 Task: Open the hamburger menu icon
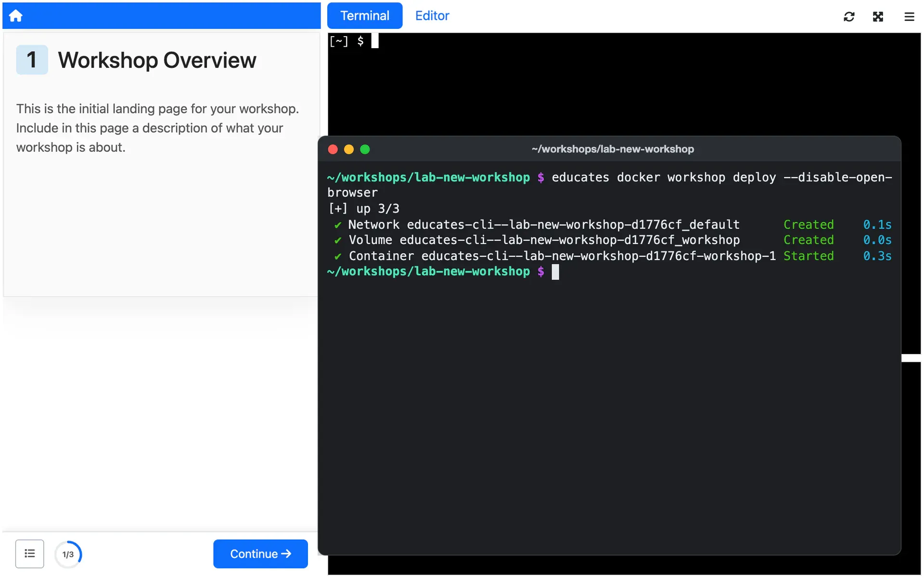(909, 16)
